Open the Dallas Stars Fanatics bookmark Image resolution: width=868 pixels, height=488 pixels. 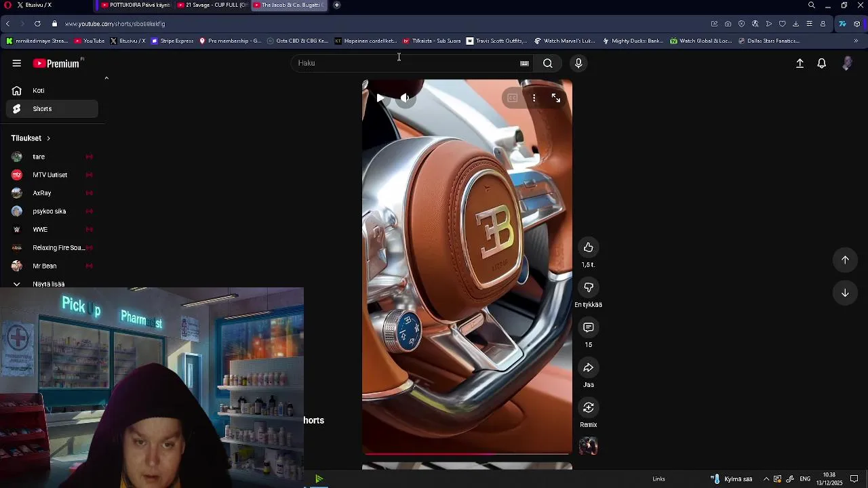coord(768,41)
